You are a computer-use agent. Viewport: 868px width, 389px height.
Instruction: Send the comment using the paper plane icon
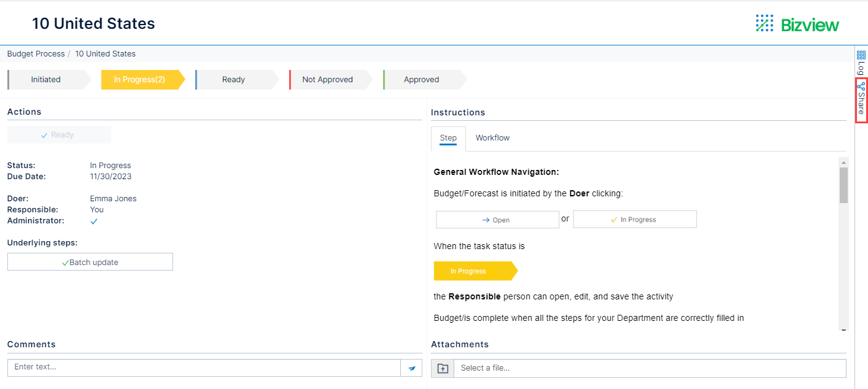point(411,368)
